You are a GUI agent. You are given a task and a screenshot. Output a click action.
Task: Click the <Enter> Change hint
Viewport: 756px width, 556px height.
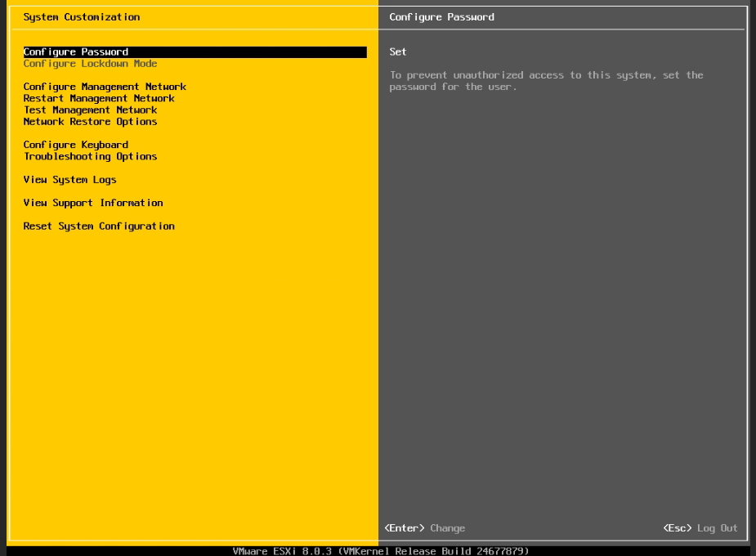[x=425, y=528]
